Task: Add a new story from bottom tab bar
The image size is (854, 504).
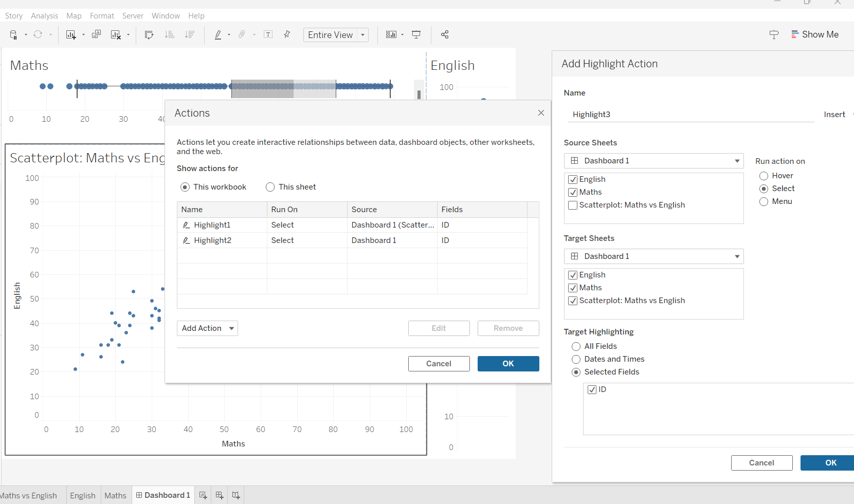Action: [236, 495]
